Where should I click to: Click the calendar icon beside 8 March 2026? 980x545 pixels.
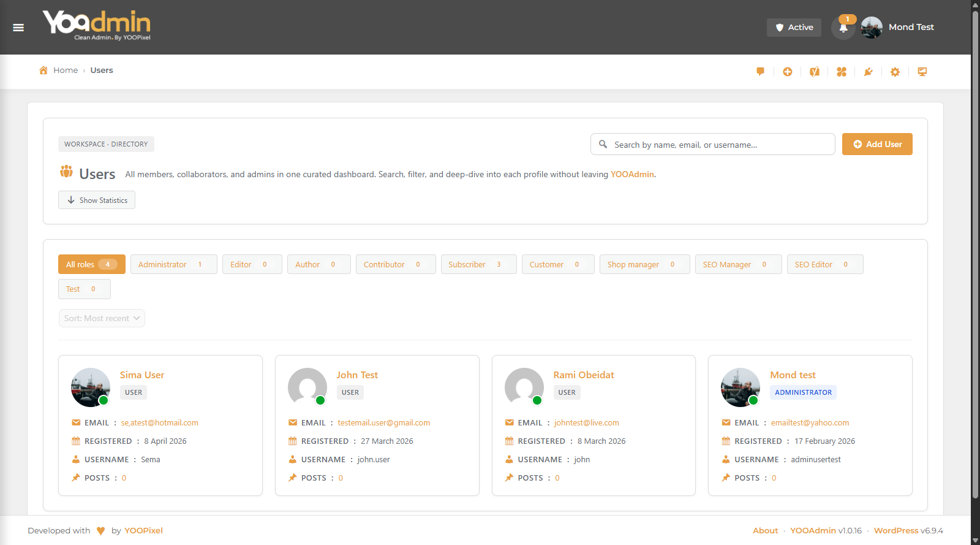pos(509,441)
